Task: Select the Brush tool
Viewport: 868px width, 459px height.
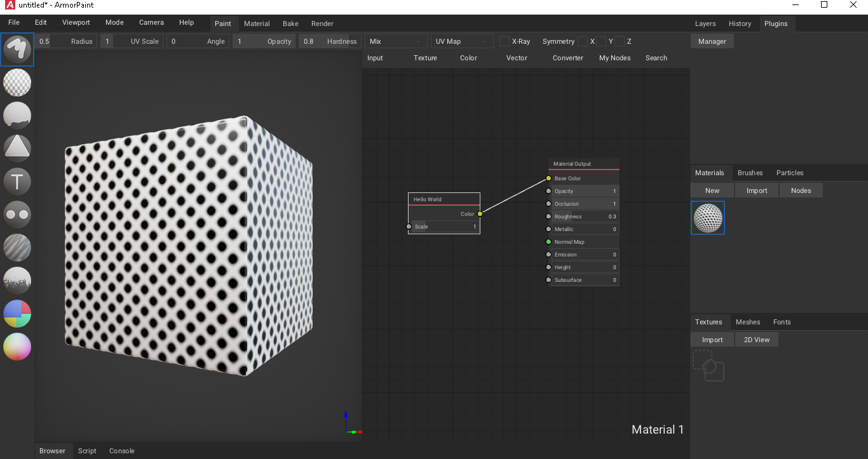Action: point(17,50)
